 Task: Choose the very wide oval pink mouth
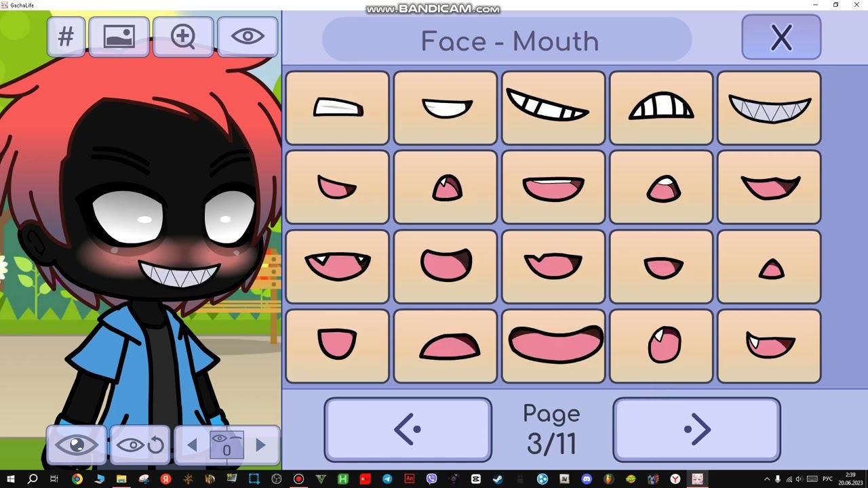553,346
